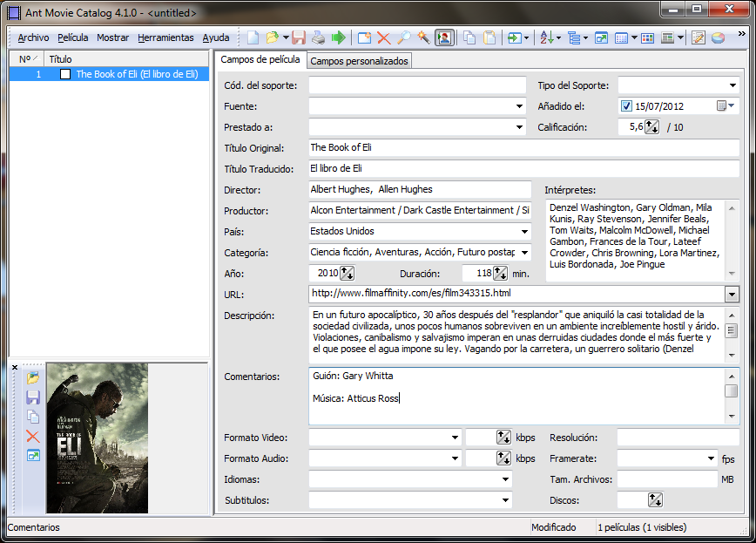Expand the Fuente dropdown
756x543 pixels.
click(519, 106)
